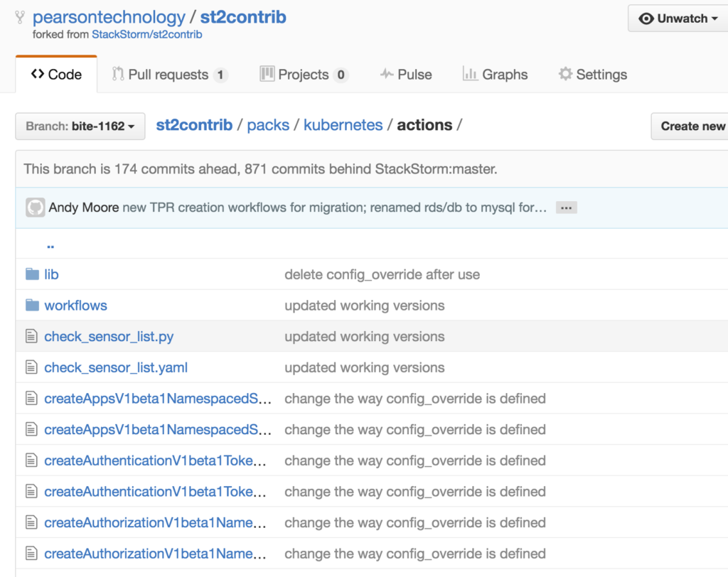
Task: Open the Unwatch dropdown
Action: pos(678,18)
